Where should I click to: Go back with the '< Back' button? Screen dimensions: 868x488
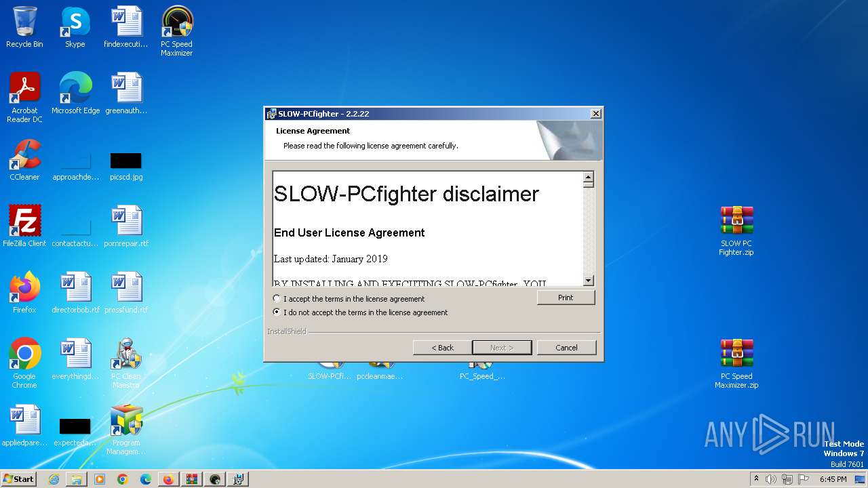click(442, 347)
